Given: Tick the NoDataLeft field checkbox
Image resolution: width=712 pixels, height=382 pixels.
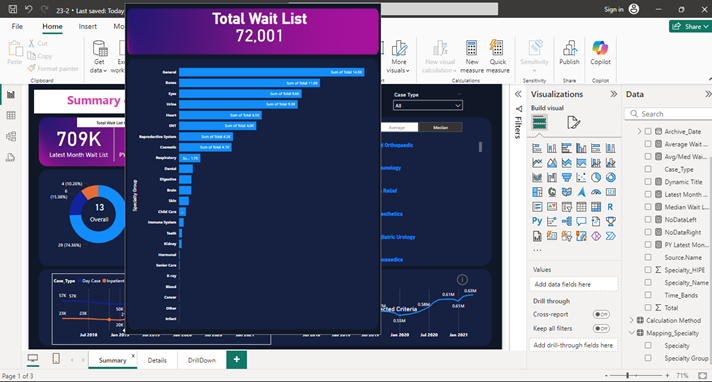Looking at the screenshot, I should coord(648,219).
